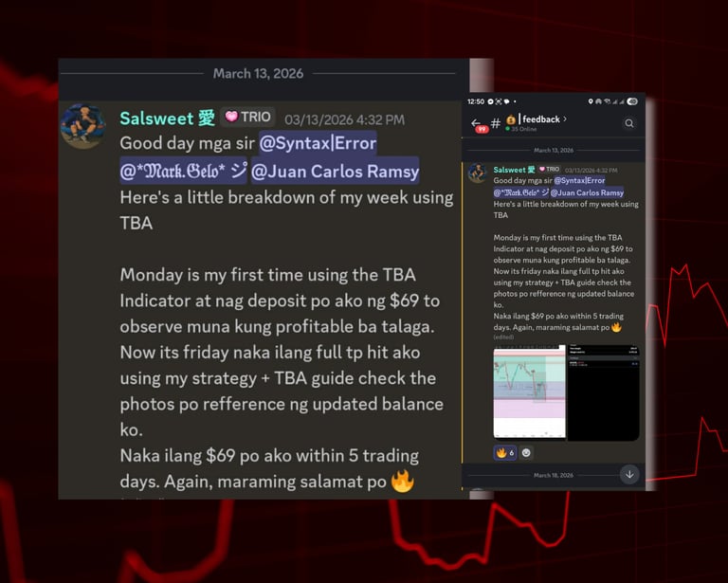The image size is (728, 583).
Task: Tap the @Syntax|Error mention in phone view
Action: (x=579, y=180)
